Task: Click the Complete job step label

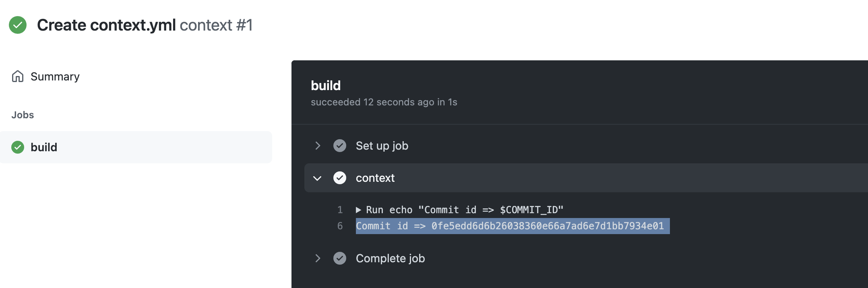Action: (x=390, y=258)
